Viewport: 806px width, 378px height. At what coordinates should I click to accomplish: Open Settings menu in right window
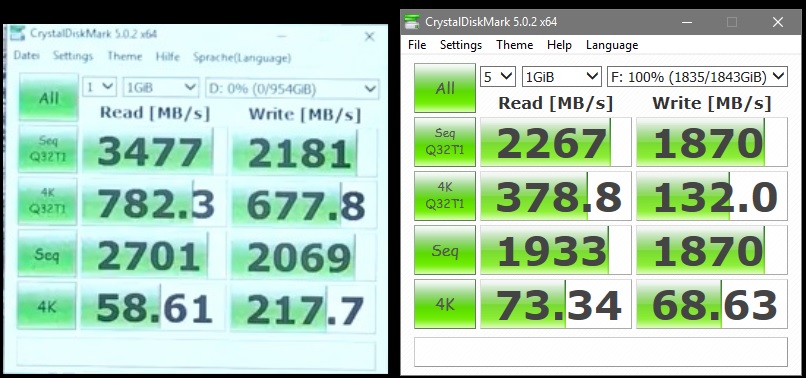pyautogui.click(x=461, y=45)
